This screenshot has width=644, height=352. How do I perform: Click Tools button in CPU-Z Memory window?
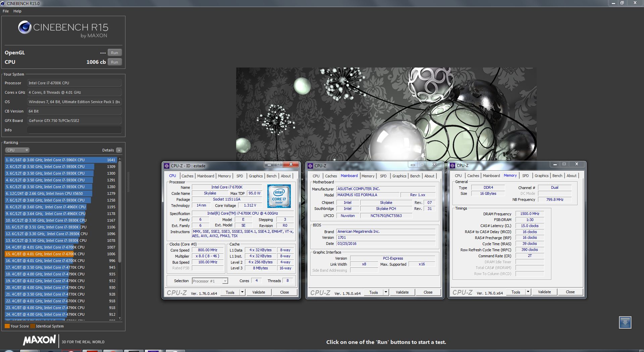pos(516,292)
